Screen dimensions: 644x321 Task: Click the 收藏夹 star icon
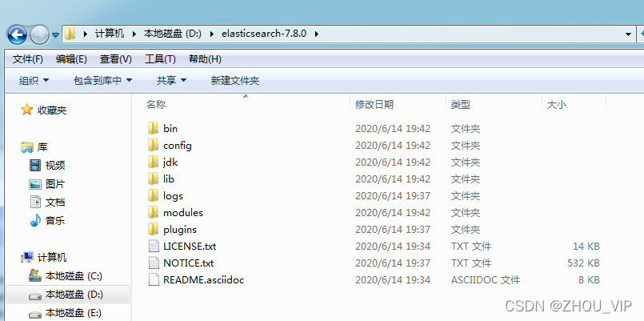pyautogui.click(x=26, y=110)
